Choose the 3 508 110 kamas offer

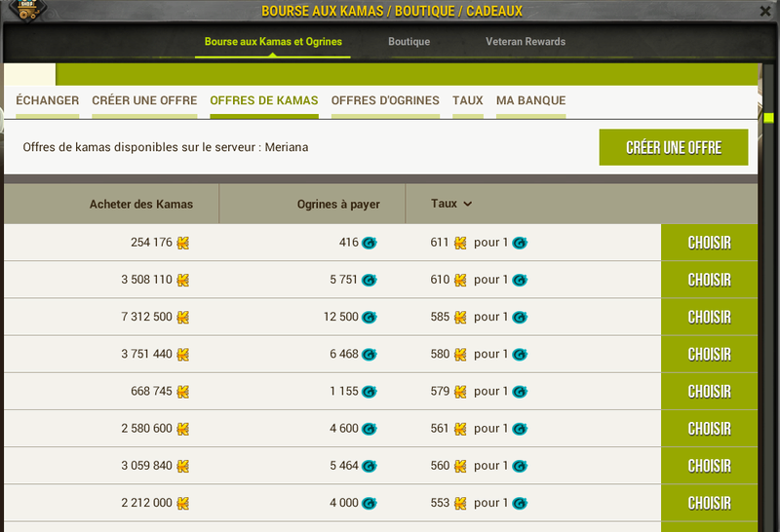(710, 280)
